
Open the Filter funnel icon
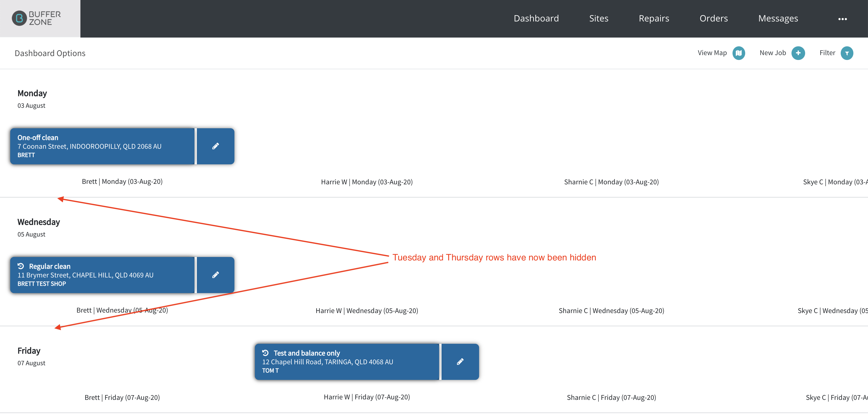tap(847, 53)
